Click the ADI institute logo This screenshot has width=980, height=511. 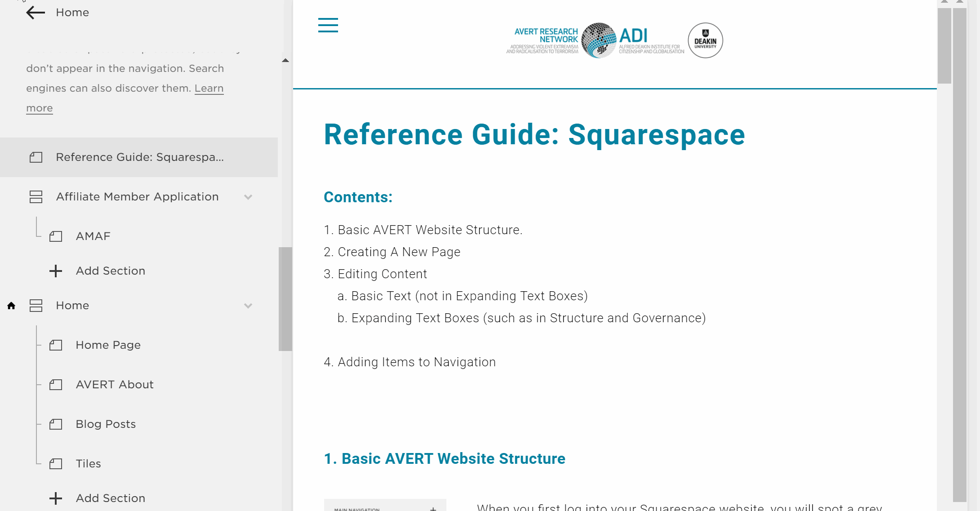pyautogui.click(x=651, y=41)
